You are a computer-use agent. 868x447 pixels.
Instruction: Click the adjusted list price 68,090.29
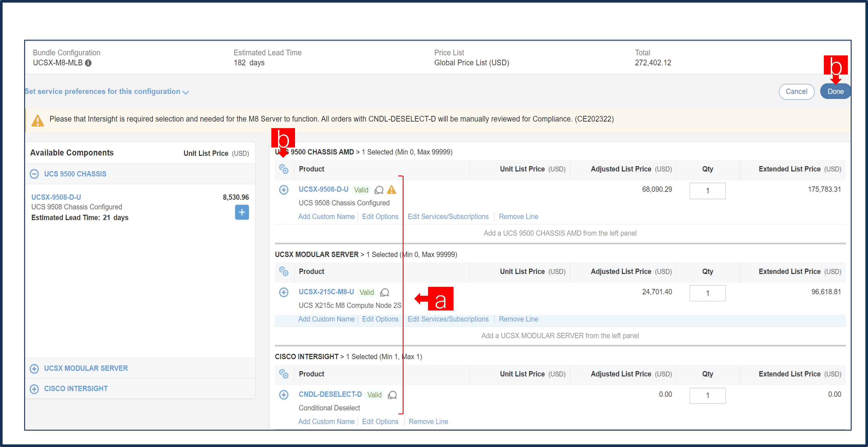(657, 189)
